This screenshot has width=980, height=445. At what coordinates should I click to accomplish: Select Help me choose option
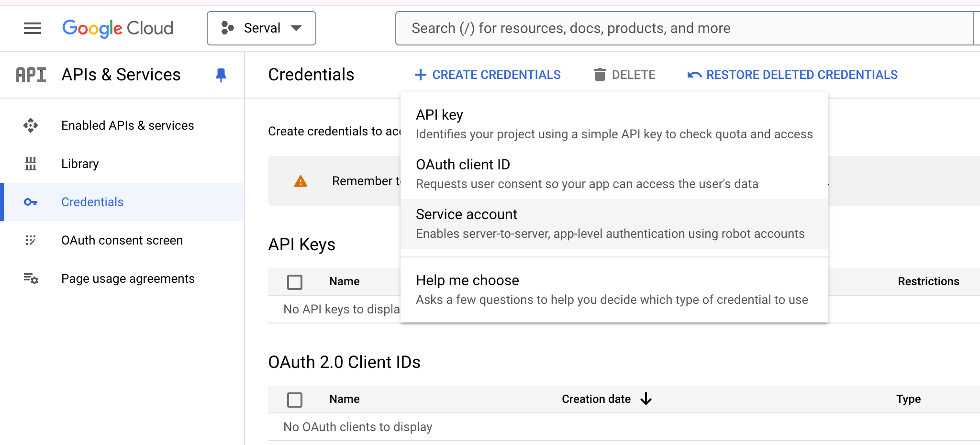[614, 290]
